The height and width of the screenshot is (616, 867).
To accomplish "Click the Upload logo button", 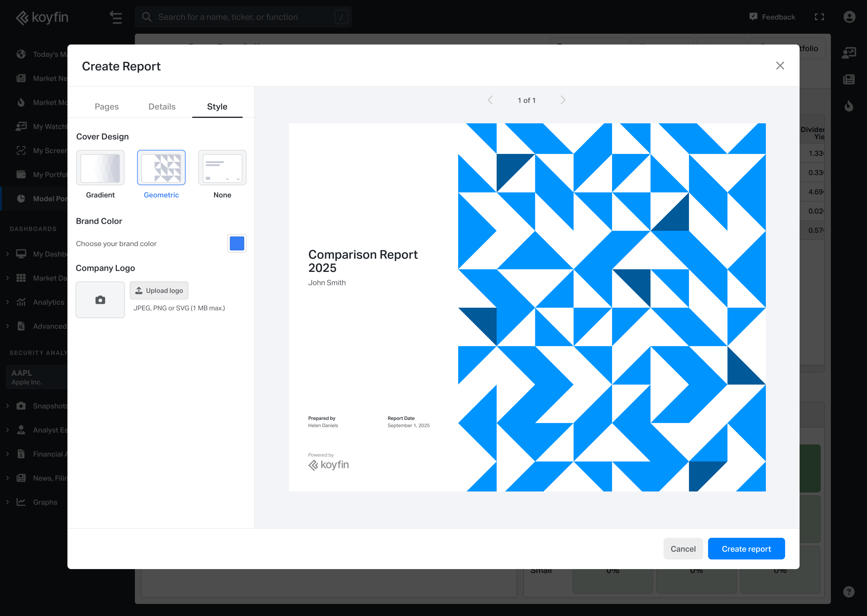I will [159, 291].
